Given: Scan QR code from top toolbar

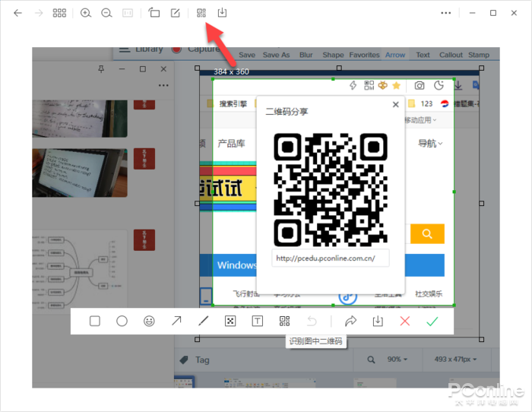Looking at the screenshot, I should click(x=201, y=13).
